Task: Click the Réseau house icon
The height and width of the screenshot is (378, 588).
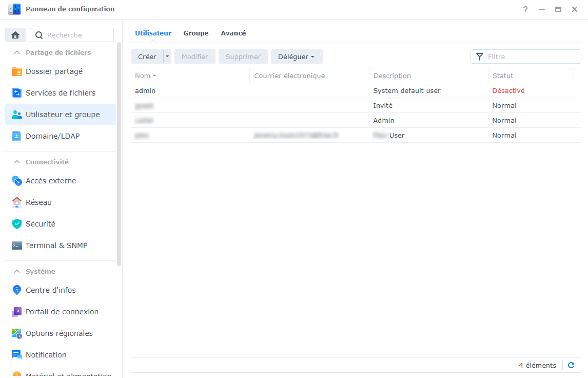Action: click(17, 202)
